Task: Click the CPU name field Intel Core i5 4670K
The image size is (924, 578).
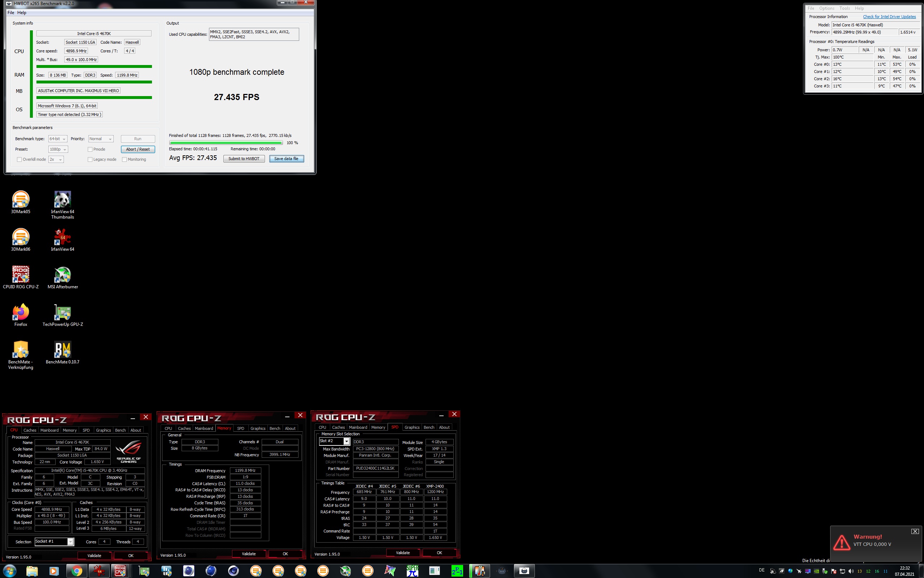Action: 94,34
